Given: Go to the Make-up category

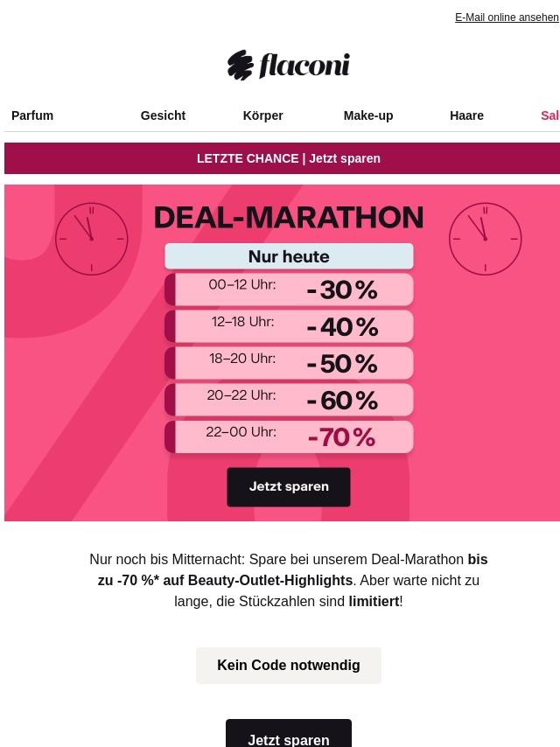Looking at the screenshot, I should [368, 115].
